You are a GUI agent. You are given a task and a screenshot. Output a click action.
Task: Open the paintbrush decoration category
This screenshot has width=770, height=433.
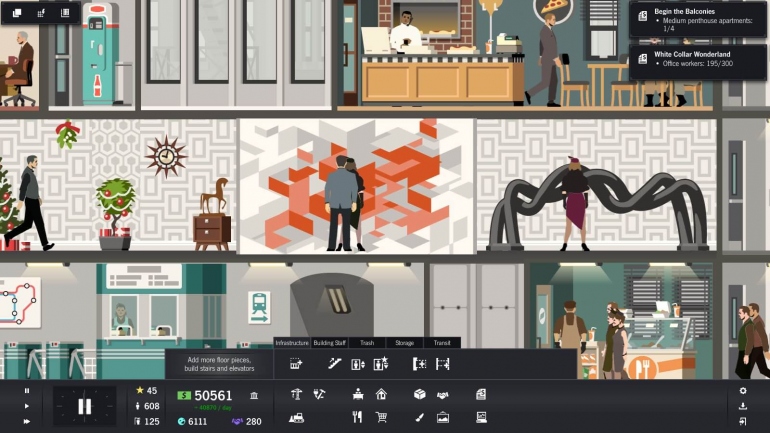420,417
